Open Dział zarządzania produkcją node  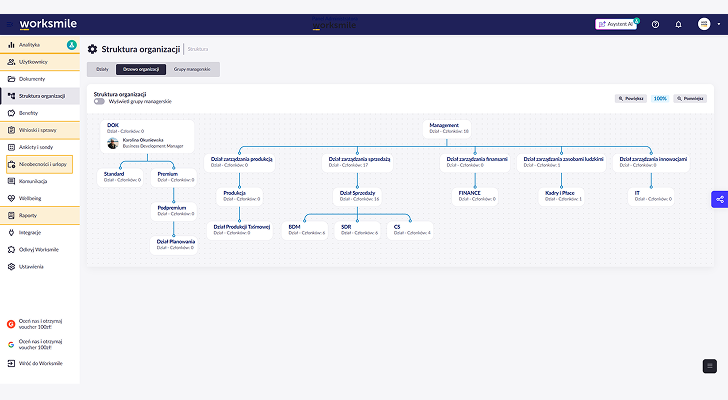[240, 162]
